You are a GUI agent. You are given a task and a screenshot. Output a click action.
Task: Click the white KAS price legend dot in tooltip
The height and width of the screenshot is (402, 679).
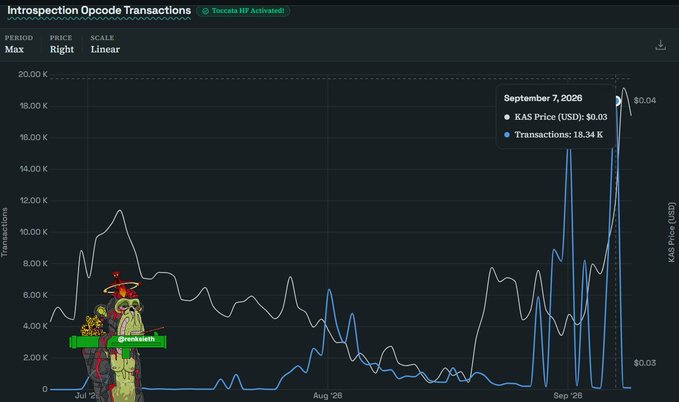click(x=507, y=117)
